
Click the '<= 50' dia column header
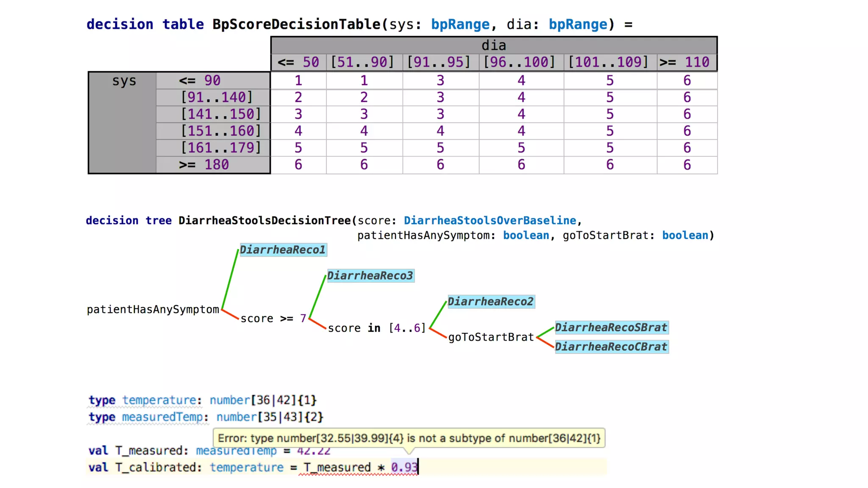(298, 62)
